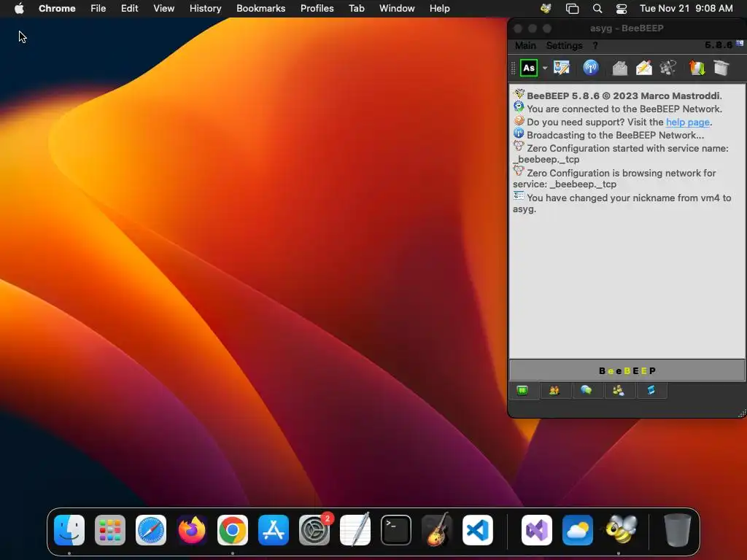The height and width of the screenshot is (560, 747).
Task: Click the 5.8.6 version label
Action: click(718, 44)
